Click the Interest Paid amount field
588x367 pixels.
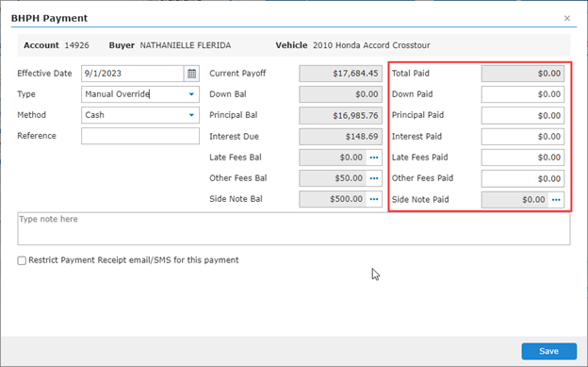tap(523, 137)
